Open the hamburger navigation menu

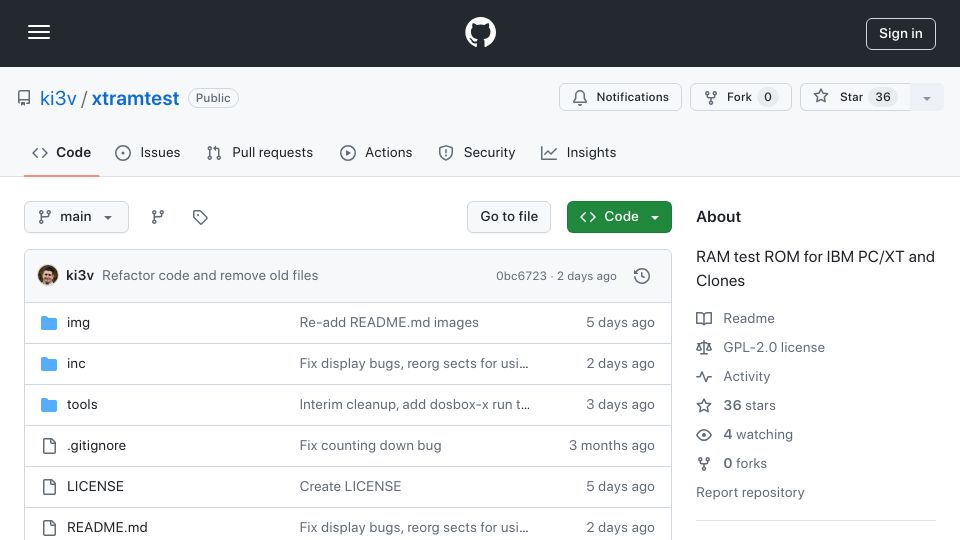(x=39, y=32)
